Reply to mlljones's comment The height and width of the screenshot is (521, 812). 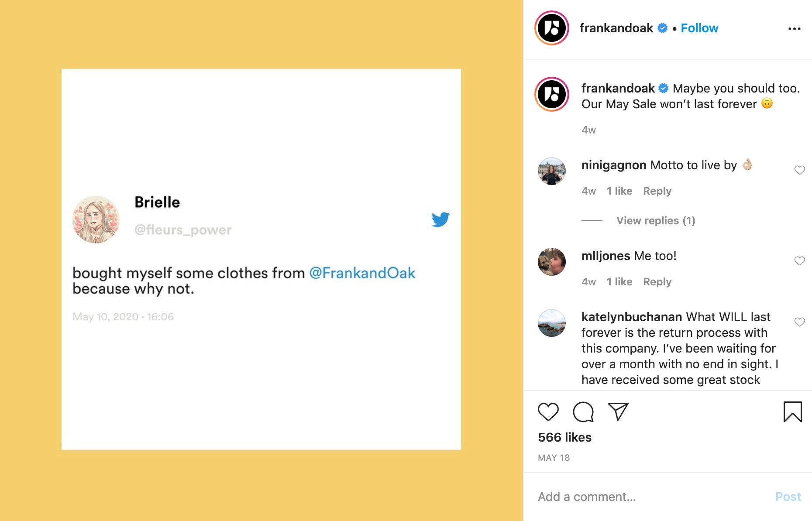click(657, 282)
